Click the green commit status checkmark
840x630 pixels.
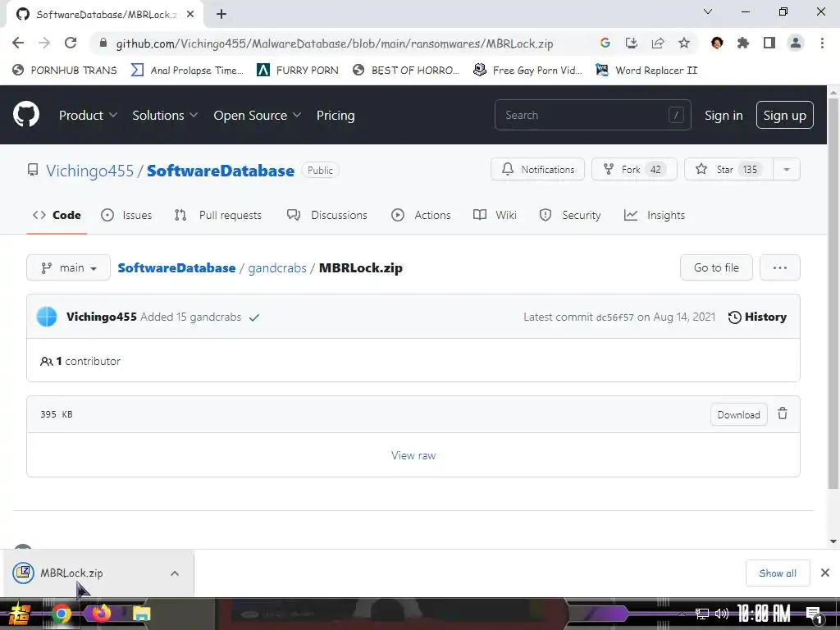coord(254,317)
